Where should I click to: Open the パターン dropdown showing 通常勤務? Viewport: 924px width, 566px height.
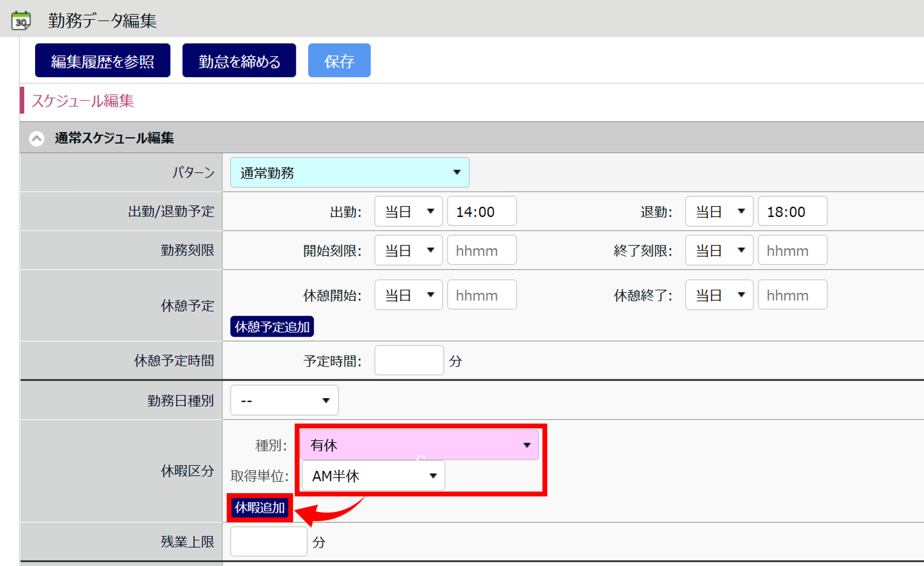pyautogui.click(x=349, y=173)
